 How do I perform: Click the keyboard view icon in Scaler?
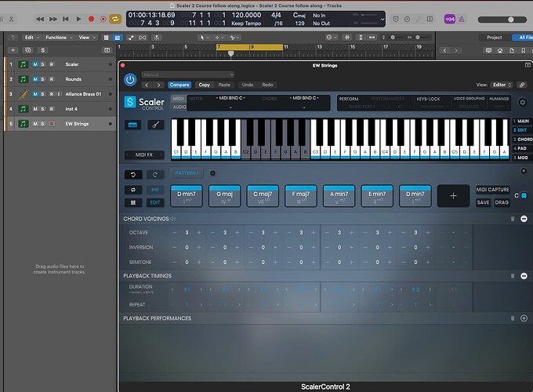(132, 125)
